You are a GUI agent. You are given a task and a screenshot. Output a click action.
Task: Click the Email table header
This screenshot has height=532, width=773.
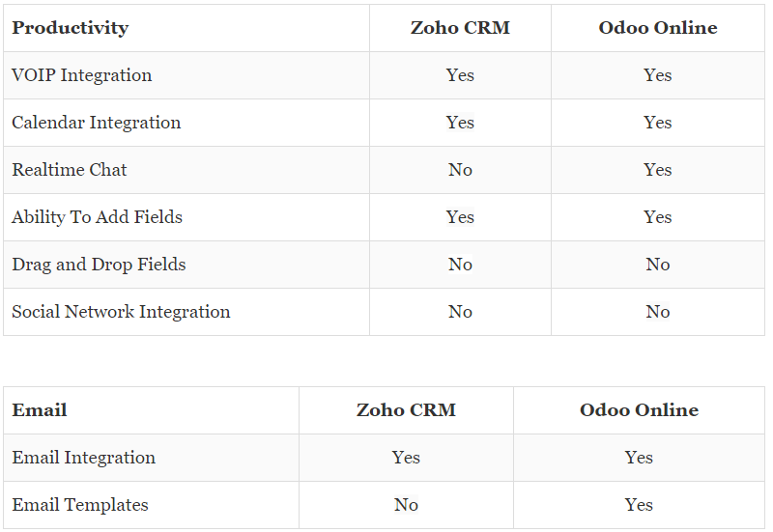point(40,410)
